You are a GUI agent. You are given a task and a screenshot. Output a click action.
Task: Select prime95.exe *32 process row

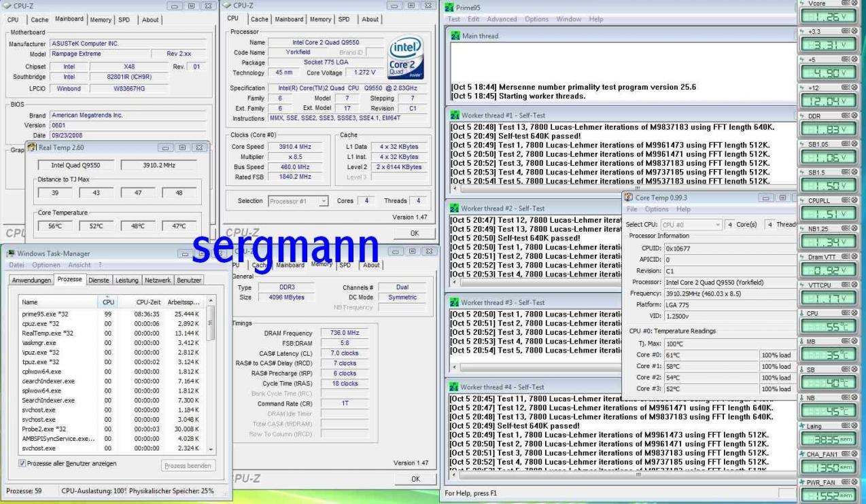(112, 314)
